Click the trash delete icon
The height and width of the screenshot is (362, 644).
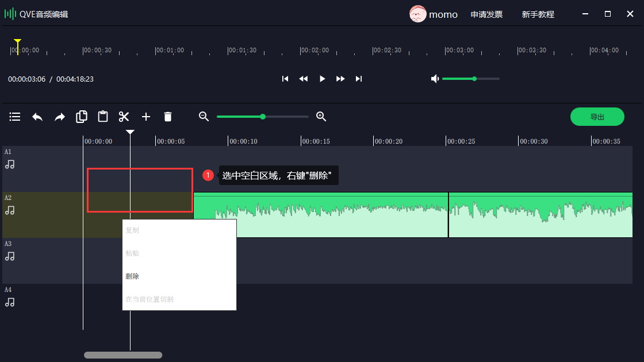[168, 117]
